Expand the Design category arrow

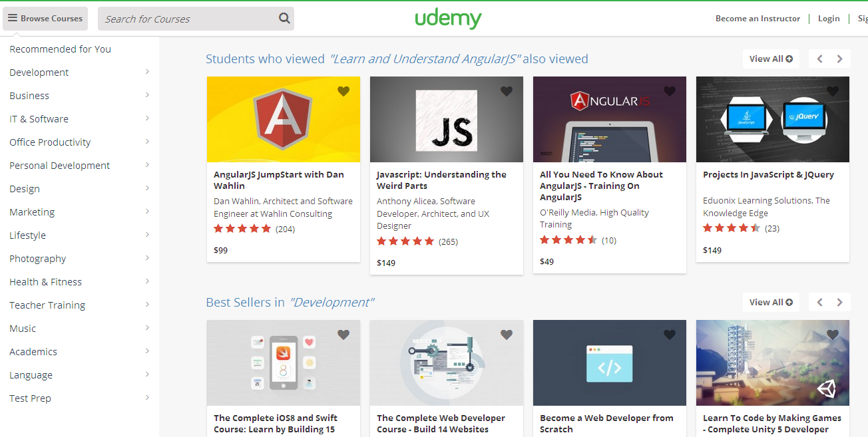147,188
